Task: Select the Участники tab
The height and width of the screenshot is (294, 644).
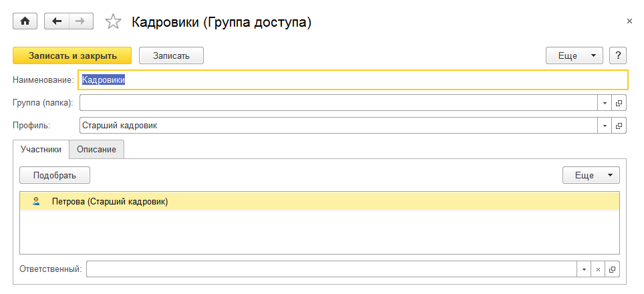Action: coord(41,150)
